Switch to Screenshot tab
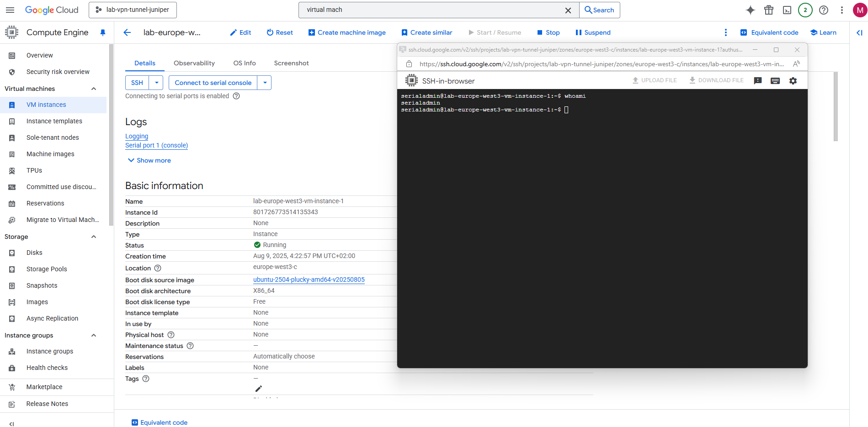 point(291,63)
